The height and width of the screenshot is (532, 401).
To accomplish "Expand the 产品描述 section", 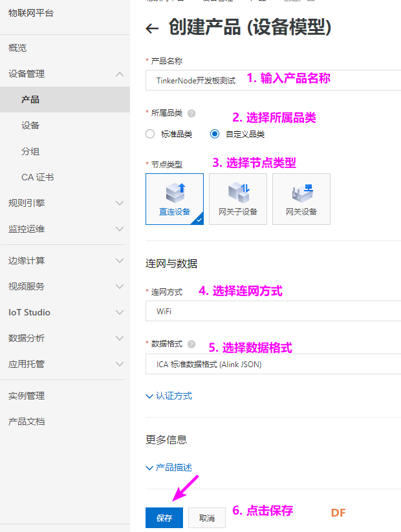I will 169,467.
